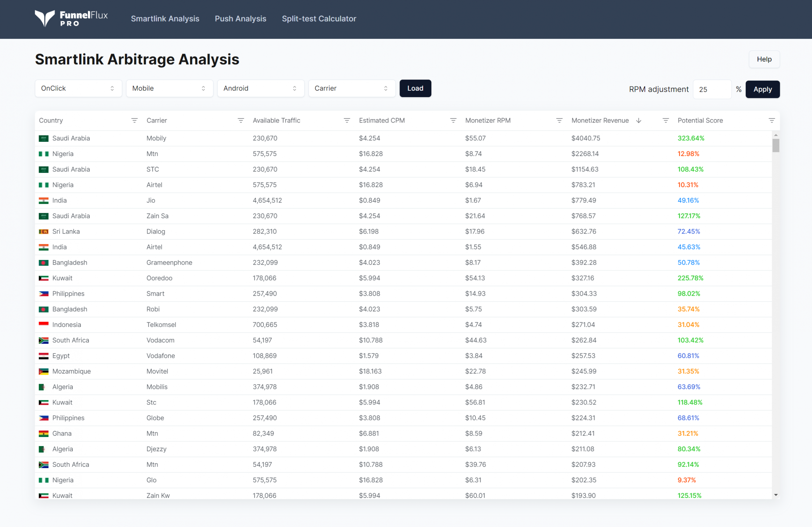Sort by Carrier column header
The width and height of the screenshot is (812, 527).
(157, 120)
